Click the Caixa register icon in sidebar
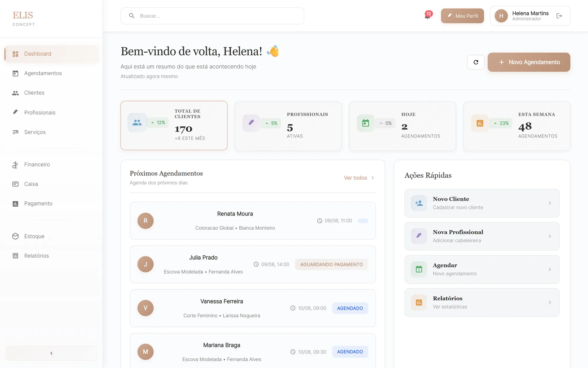The height and width of the screenshot is (368, 588). click(16, 184)
